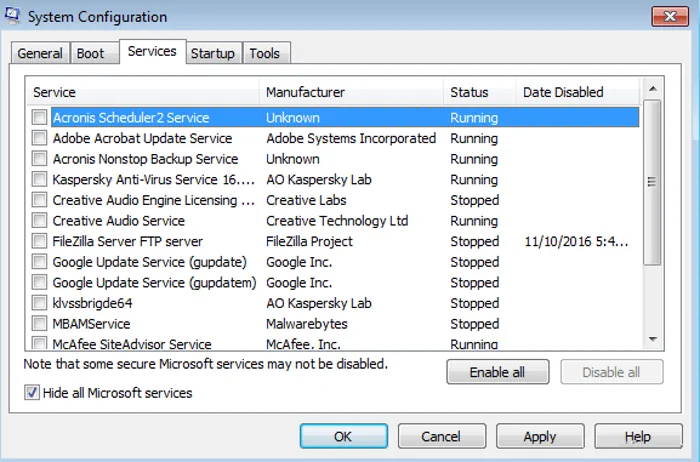This screenshot has height=462, width=700.
Task: Check the Creative Audio Service checkbox
Action: (39, 221)
